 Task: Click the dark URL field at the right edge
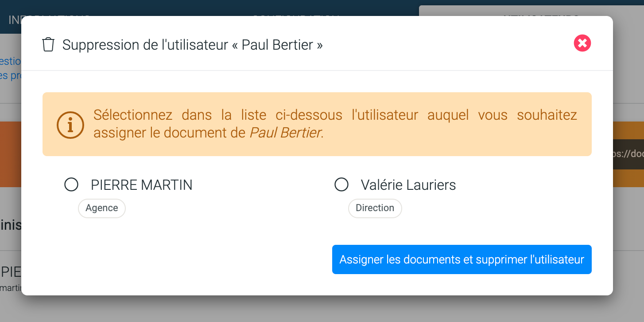629,154
